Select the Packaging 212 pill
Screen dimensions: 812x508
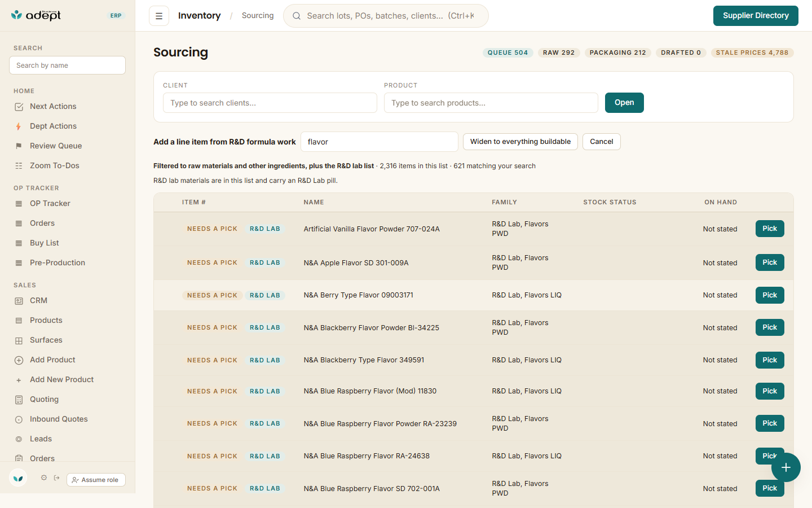[617, 52]
